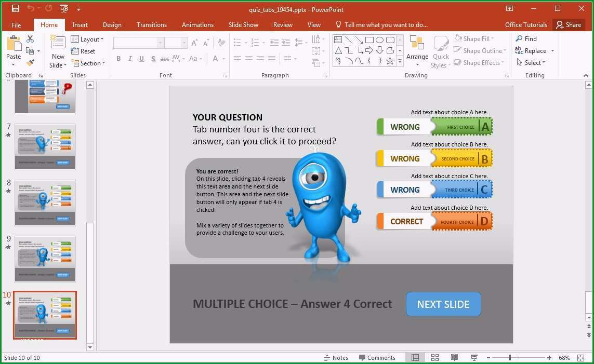Screen dimensions: 594x364
Task: Switch to Reading View icon
Action: tap(454, 358)
